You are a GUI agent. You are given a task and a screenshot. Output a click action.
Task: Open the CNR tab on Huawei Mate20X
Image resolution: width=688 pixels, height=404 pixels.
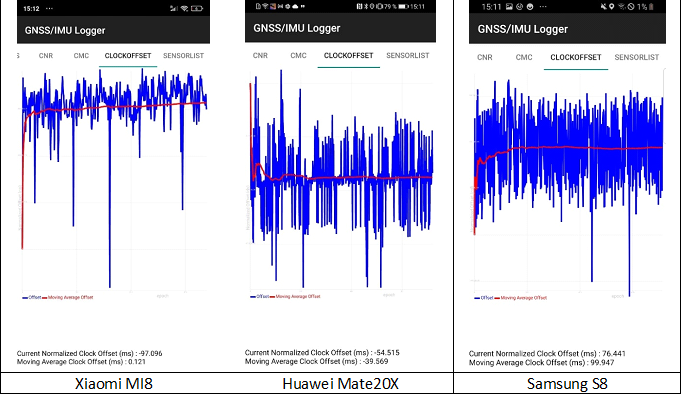(260, 55)
